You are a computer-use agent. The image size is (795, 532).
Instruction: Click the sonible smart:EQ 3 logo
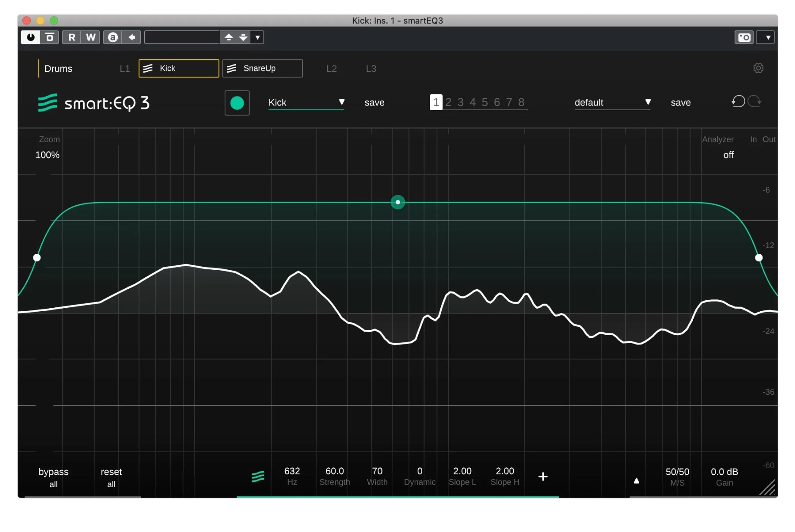[94, 103]
